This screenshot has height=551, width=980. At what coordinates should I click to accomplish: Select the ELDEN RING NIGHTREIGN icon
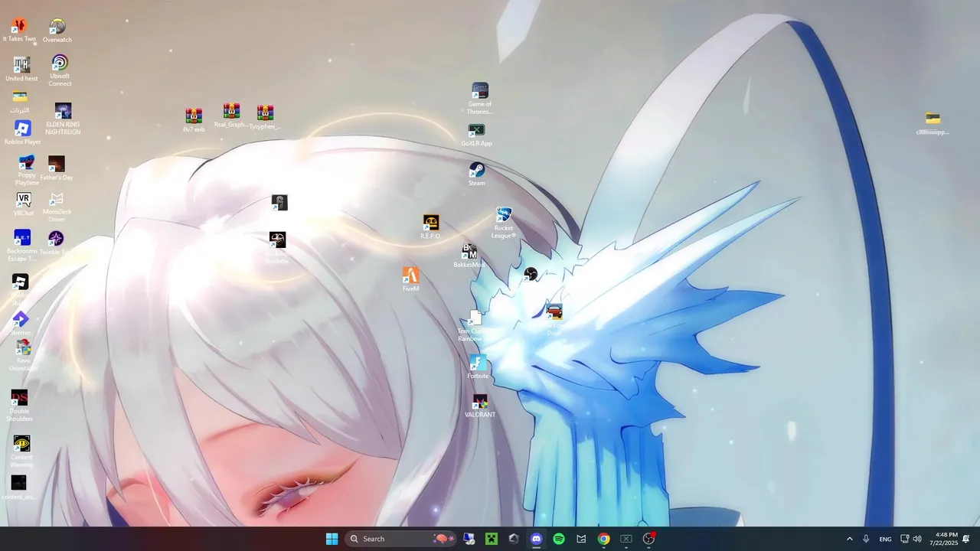click(63, 119)
